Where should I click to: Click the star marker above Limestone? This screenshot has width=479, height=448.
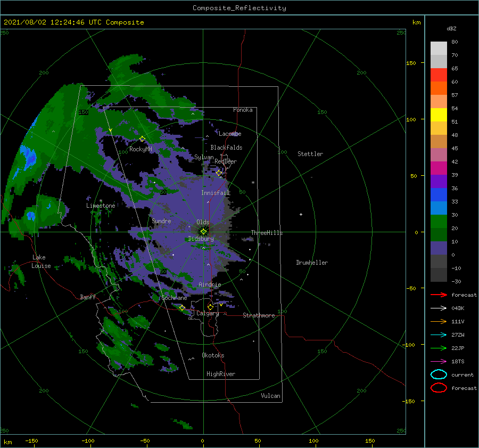tap(101, 201)
